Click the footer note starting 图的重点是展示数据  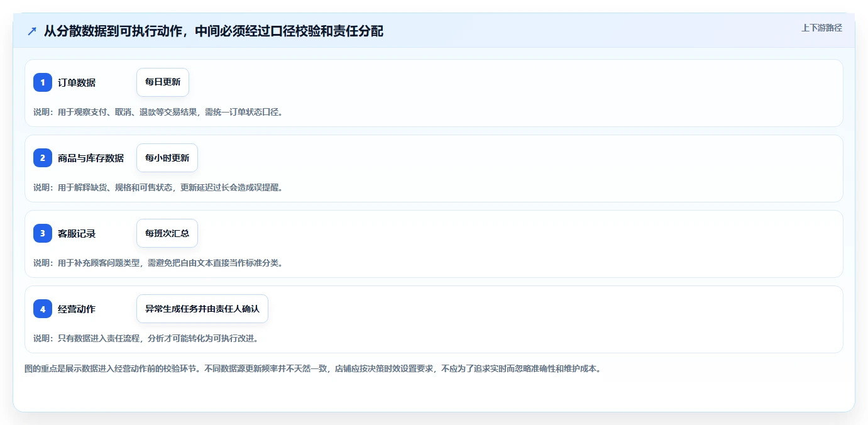coord(313,368)
